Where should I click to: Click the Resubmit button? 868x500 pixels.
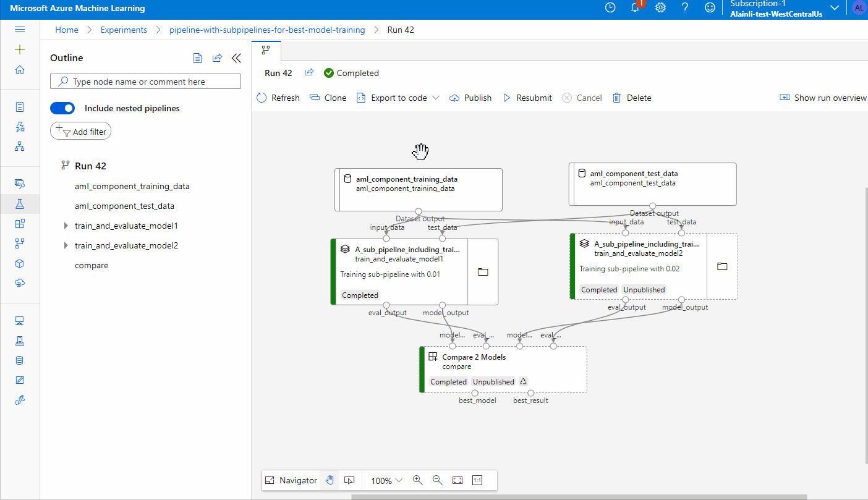point(527,98)
